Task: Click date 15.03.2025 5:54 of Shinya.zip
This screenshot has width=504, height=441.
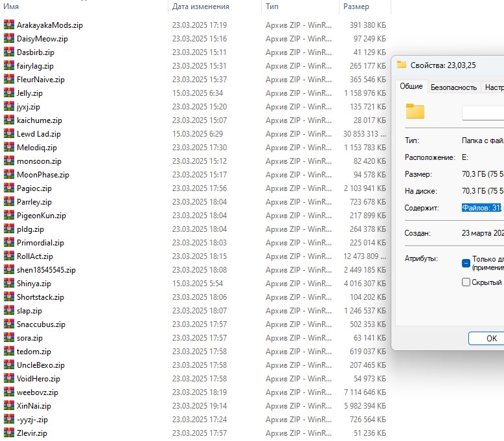Action: coord(198,283)
